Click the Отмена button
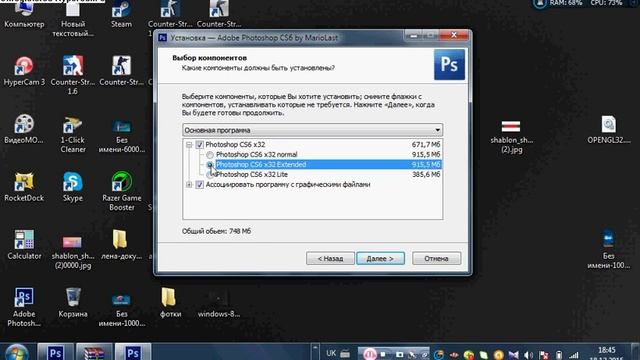Image resolution: width=640 pixels, height=360 pixels. coord(436,258)
